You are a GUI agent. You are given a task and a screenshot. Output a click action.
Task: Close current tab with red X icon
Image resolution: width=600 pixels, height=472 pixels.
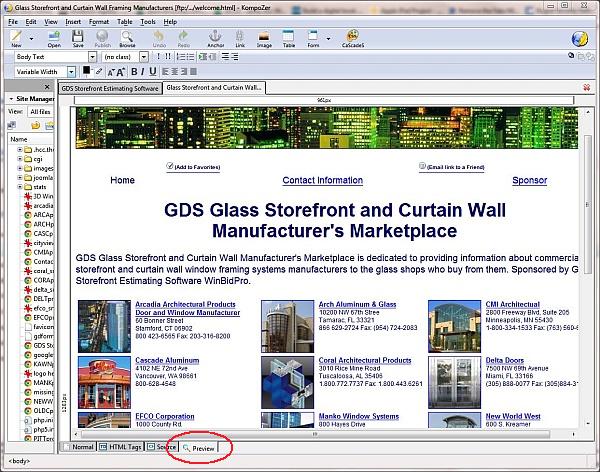coord(586,87)
